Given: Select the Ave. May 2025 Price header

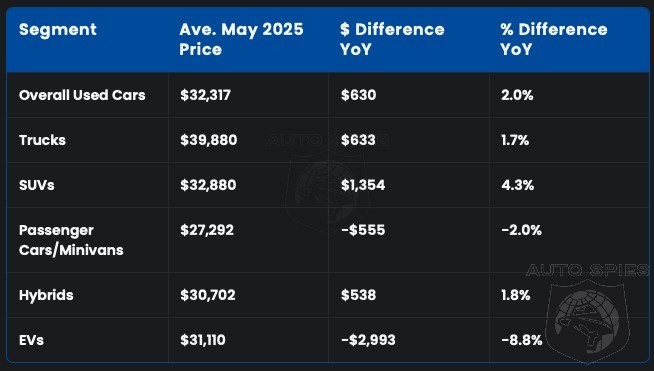Looking at the screenshot, I should (241, 39).
